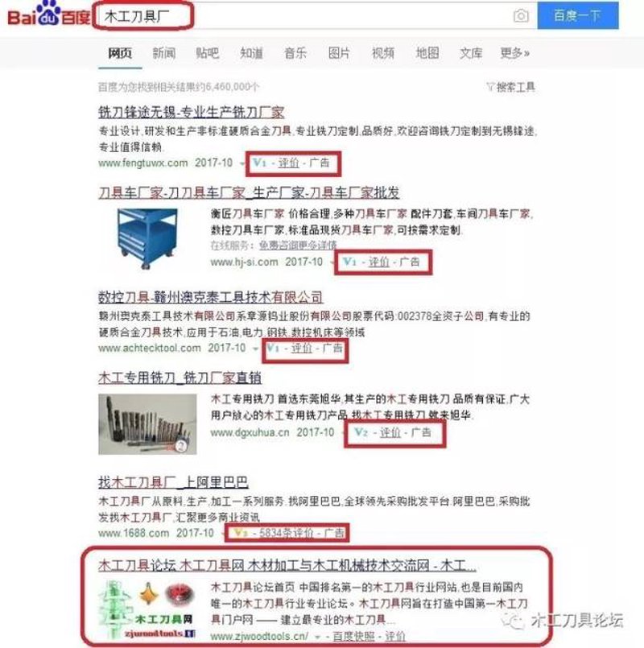Click the milling cutters product thumbnail
The height and width of the screenshot is (648, 644).
(x=147, y=424)
